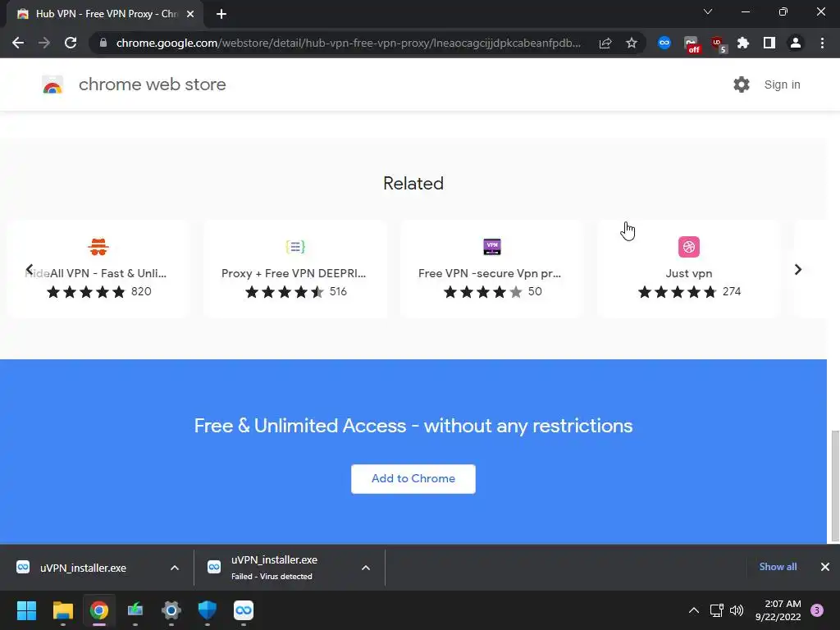Click the Related section heading
The image size is (840, 630).
413,183
